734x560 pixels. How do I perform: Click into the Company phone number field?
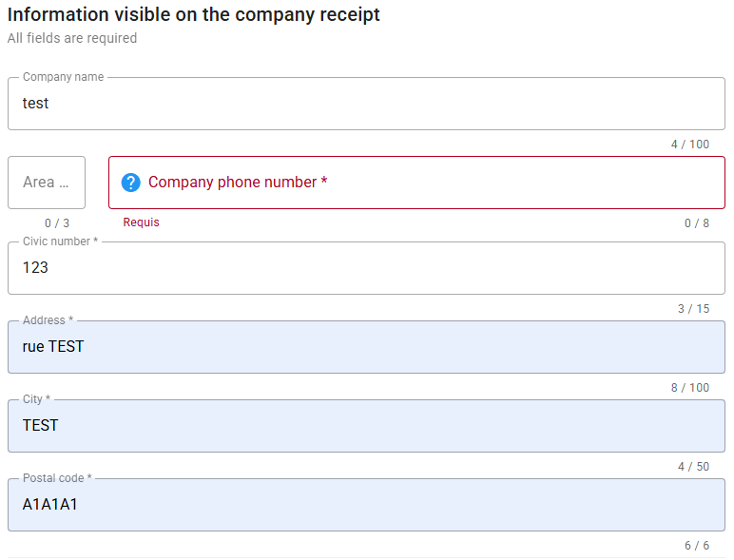click(428, 183)
